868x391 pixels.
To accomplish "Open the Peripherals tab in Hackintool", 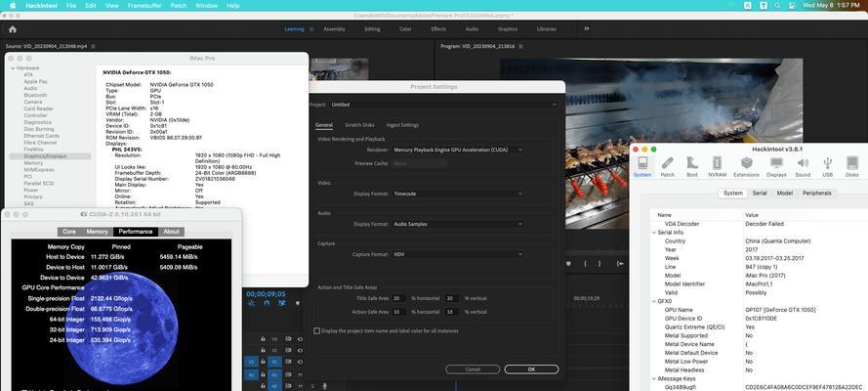I will pos(816,194).
